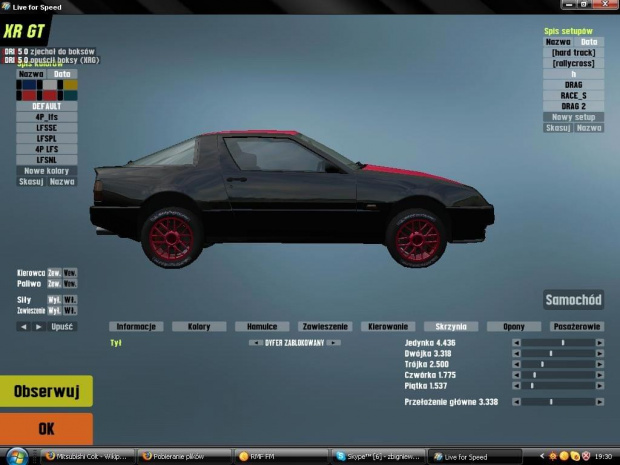Select the LFSSE color scheme
Image resolution: width=620 pixels, height=465 pixels.
pyautogui.click(x=47, y=128)
